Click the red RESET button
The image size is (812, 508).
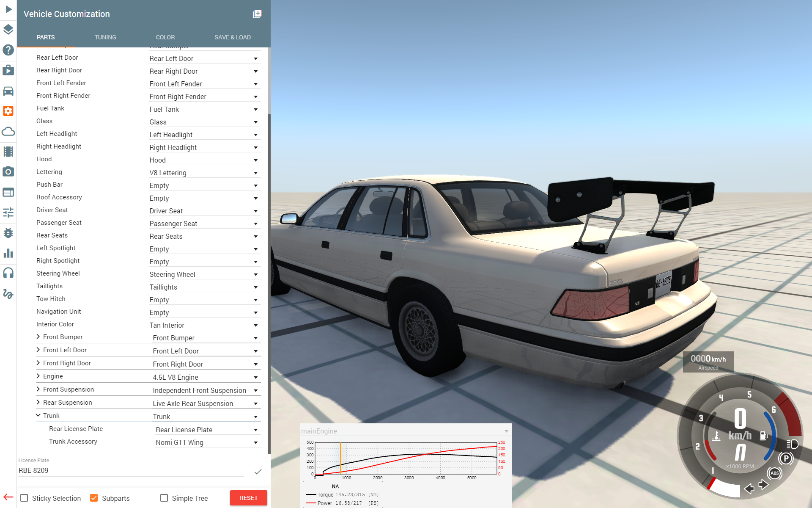[x=248, y=498]
